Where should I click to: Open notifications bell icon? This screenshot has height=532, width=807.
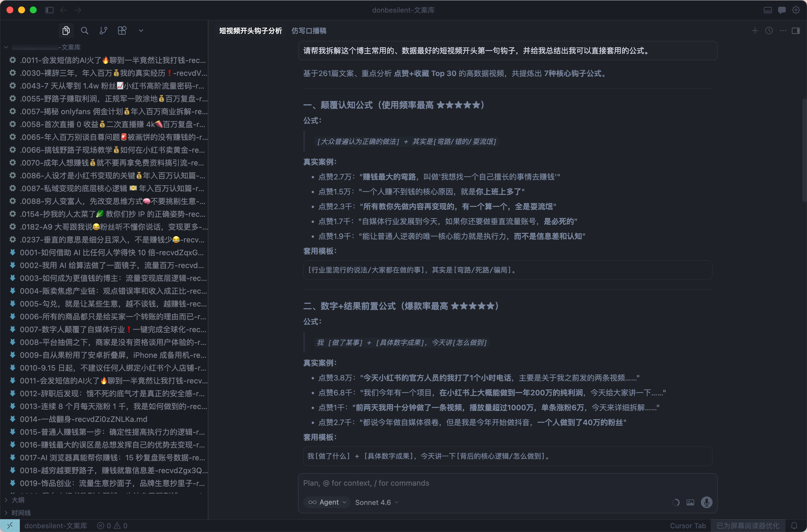click(794, 526)
